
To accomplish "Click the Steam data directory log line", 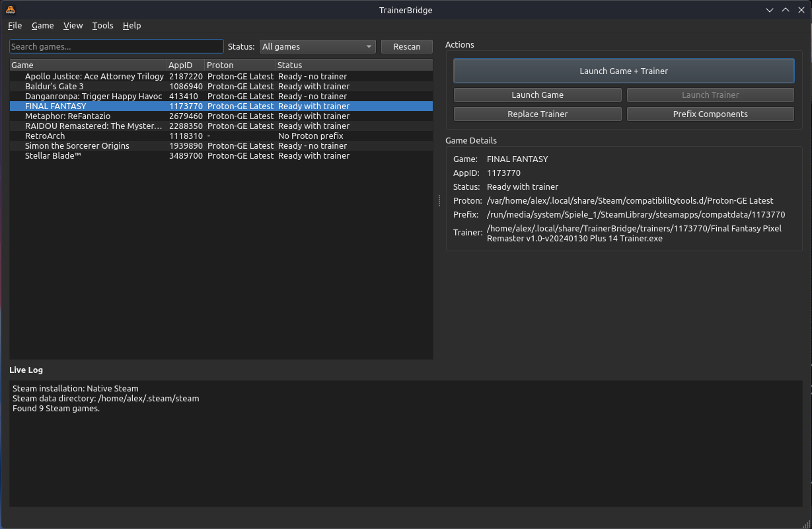I will point(106,398).
